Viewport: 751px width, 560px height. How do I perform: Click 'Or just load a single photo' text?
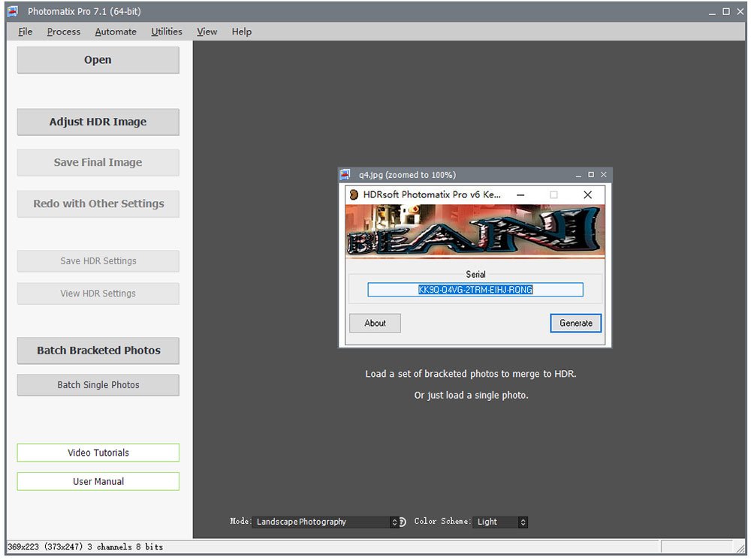[471, 396]
